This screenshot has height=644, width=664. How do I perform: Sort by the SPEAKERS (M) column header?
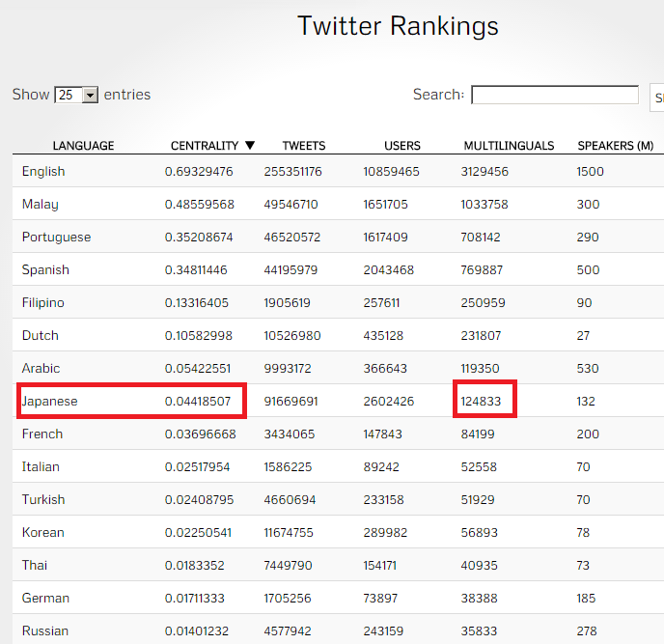click(616, 146)
